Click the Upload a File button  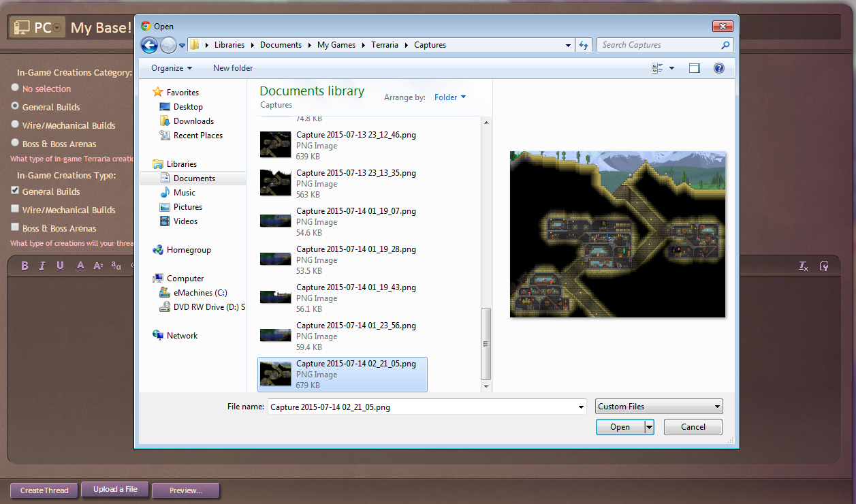115,490
